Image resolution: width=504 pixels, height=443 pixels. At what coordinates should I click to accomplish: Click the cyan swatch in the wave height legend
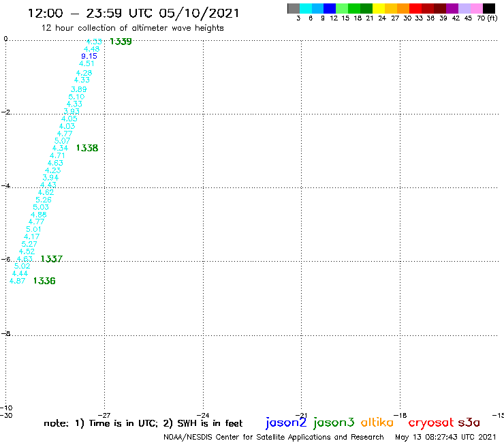[306, 8]
